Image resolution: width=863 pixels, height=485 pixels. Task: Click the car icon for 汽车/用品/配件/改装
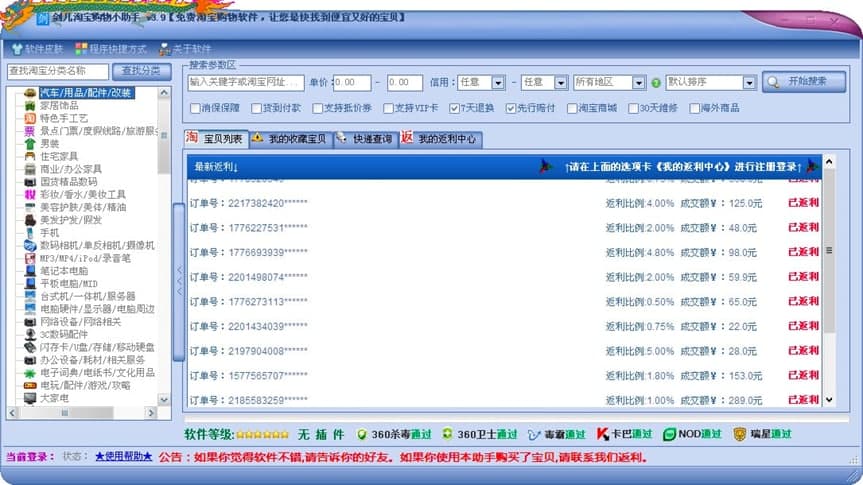pos(30,93)
